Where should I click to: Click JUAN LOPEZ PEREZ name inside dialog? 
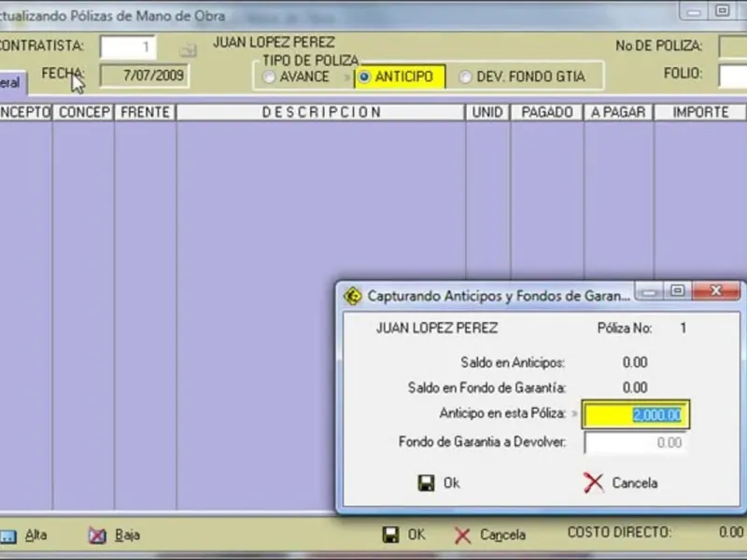click(x=437, y=329)
